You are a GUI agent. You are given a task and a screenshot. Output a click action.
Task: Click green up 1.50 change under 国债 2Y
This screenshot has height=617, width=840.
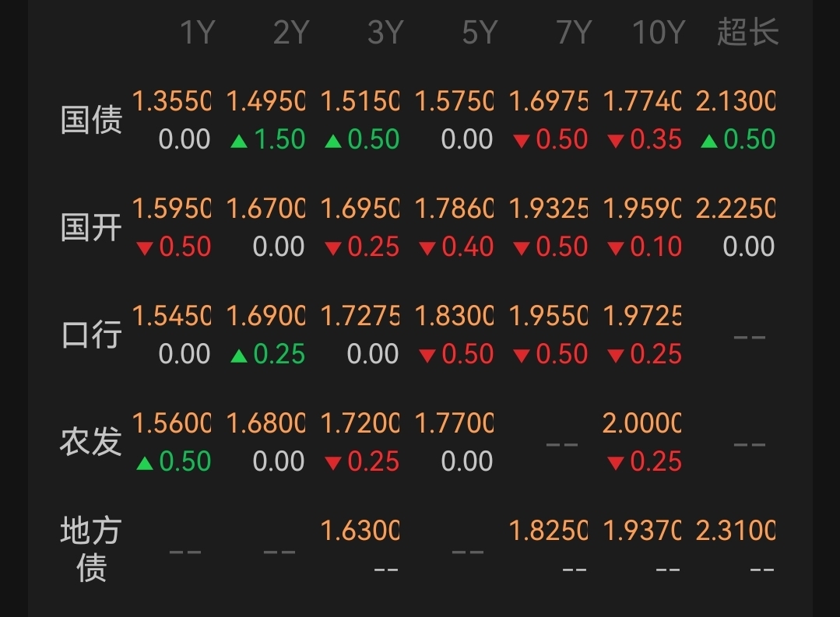click(269, 140)
